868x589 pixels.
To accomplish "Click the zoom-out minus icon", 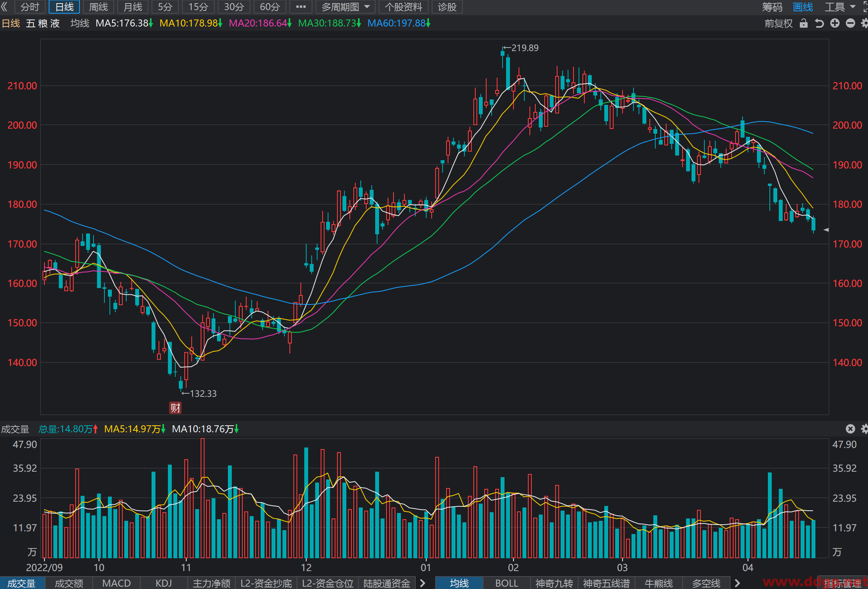I will pos(850,23).
